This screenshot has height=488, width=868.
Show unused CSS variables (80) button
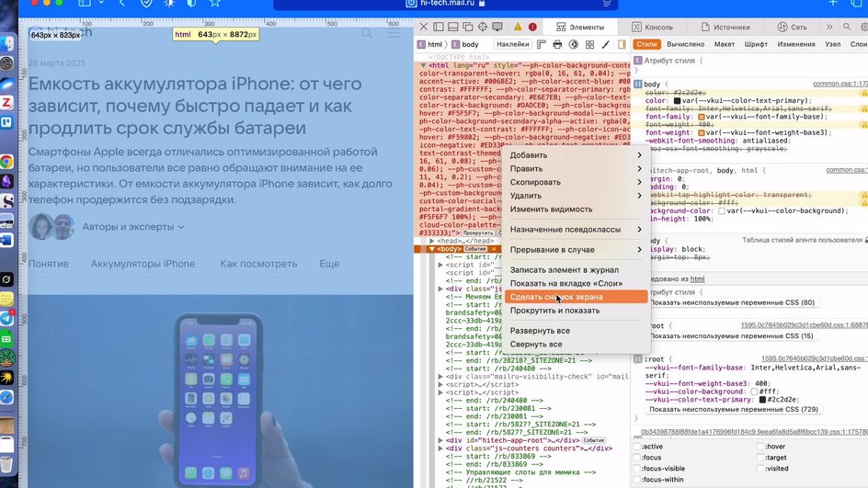coord(732,302)
